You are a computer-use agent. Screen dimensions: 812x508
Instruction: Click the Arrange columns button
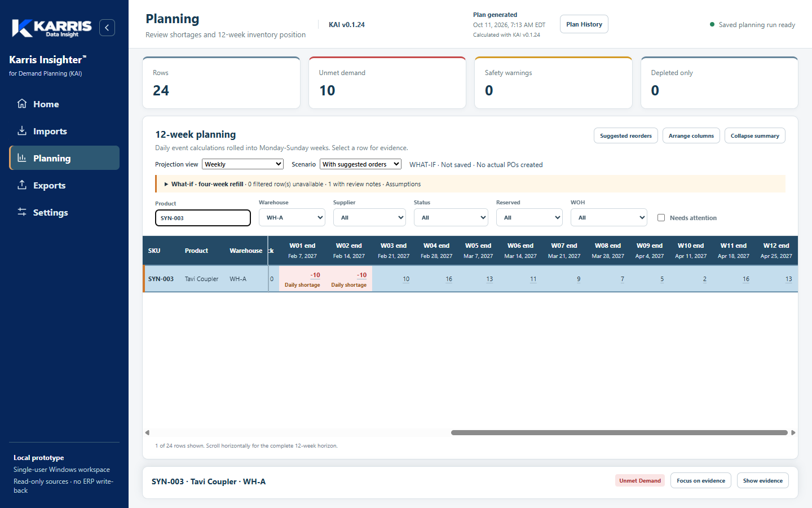(x=691, y=135)
